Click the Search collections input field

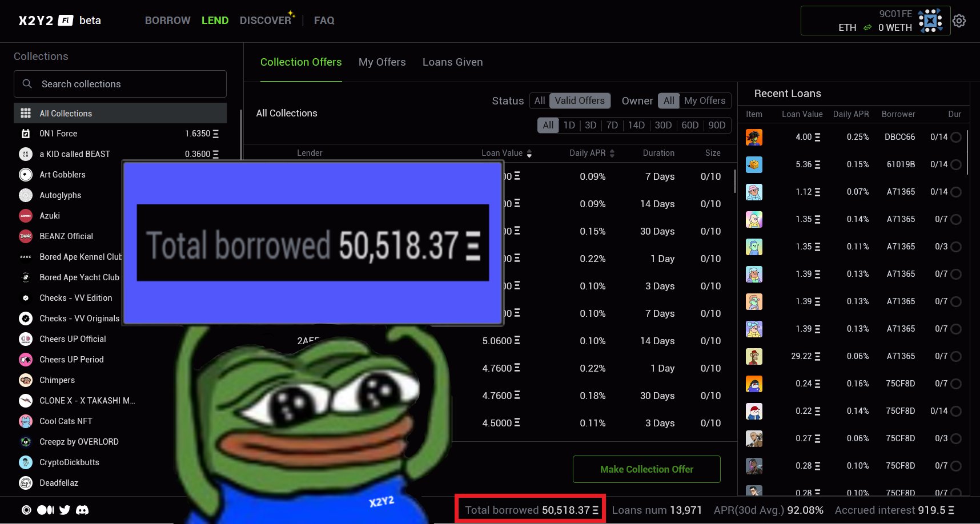click(x=120, y=84)
